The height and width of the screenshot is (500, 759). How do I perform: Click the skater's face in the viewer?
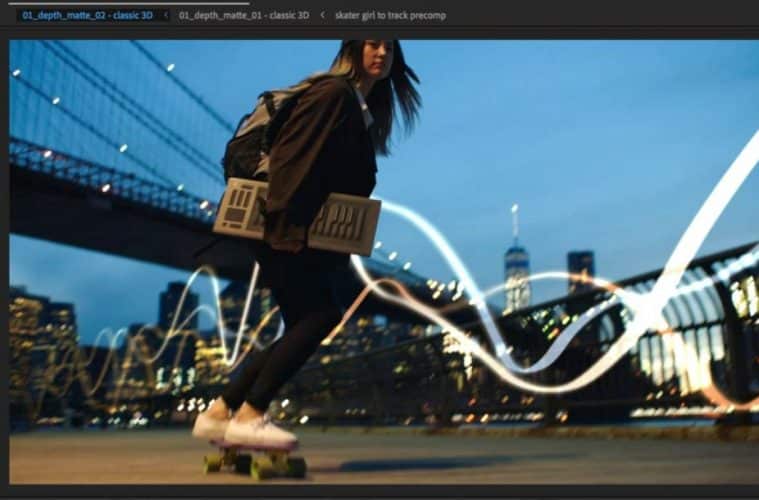374,59
